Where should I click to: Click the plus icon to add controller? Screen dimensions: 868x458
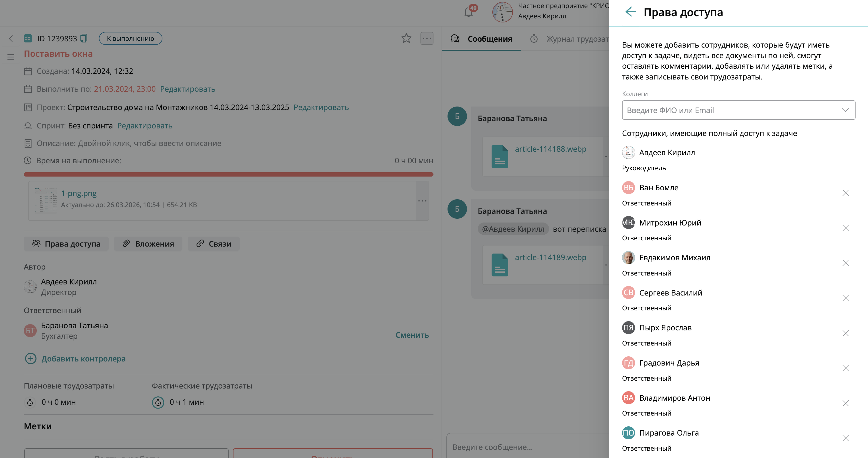coord(31,359)
